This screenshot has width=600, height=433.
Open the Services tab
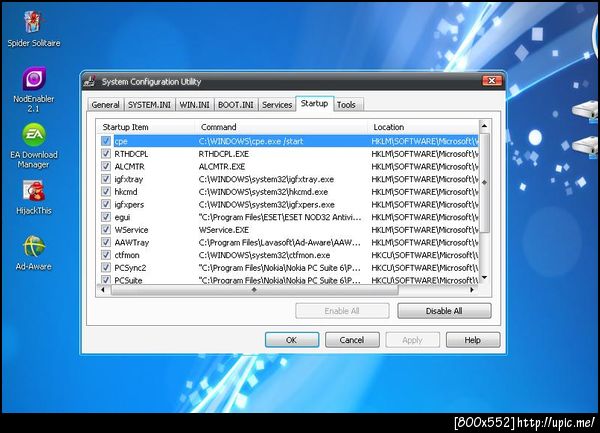click(x=277, y=104)
